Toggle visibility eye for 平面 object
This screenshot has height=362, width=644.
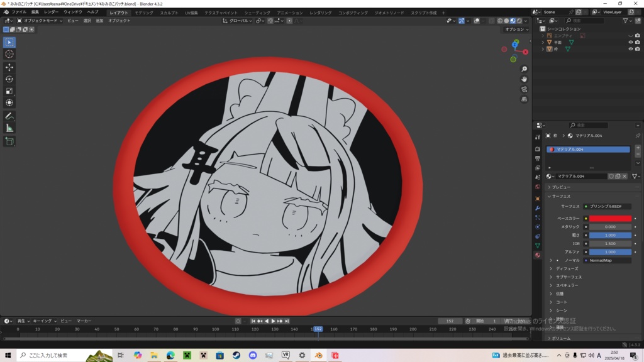click(x=630, y=42)
